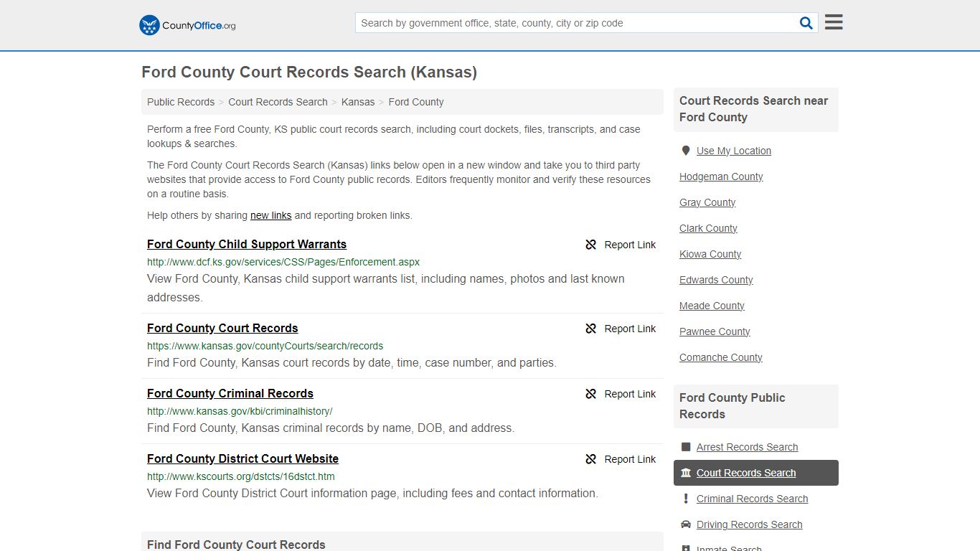The height and width of the screenshot is (551, 980).
Task: Select Kiowa County
Action: click(x=710, y=254)
